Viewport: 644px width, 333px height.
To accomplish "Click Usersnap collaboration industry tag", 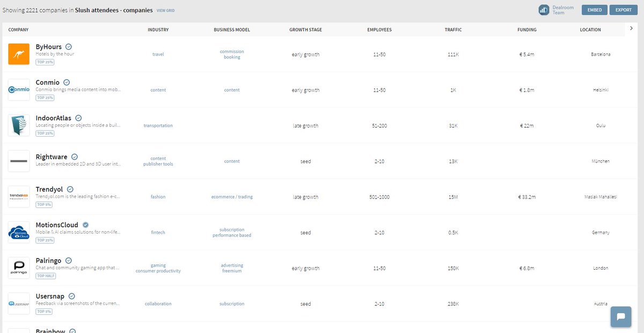I will [158, 304].
